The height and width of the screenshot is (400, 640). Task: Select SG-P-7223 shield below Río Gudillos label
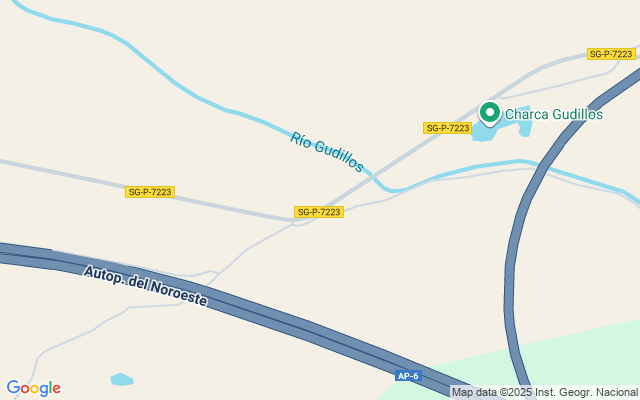319,212
